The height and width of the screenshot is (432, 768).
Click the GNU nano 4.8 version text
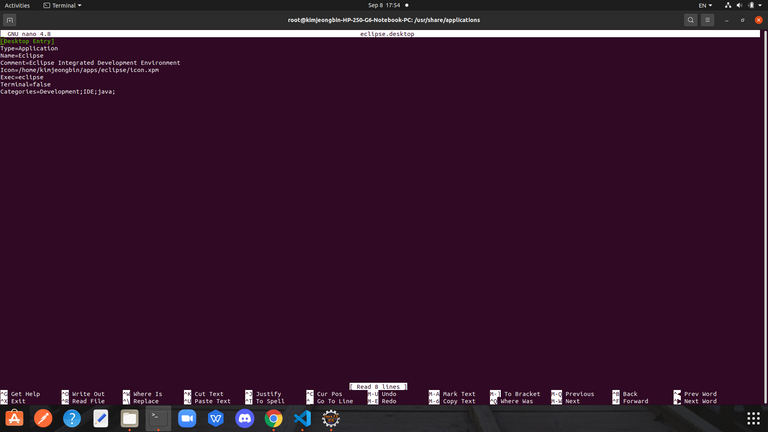[x=29, y=34]
